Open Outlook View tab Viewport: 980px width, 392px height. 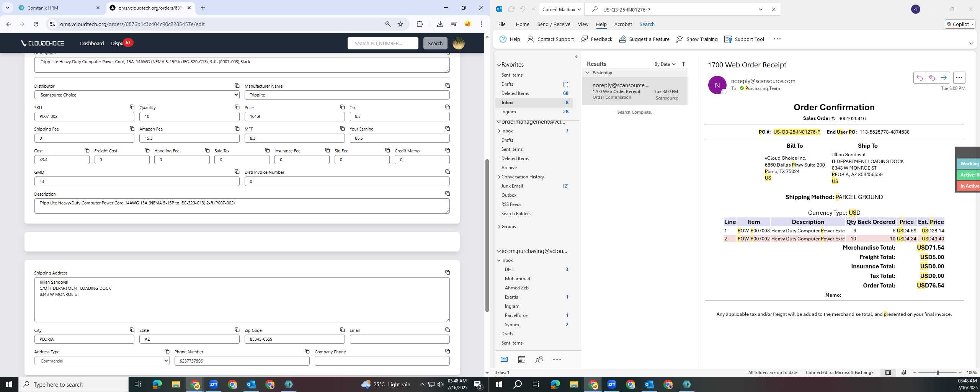click(x=583, y=24)
